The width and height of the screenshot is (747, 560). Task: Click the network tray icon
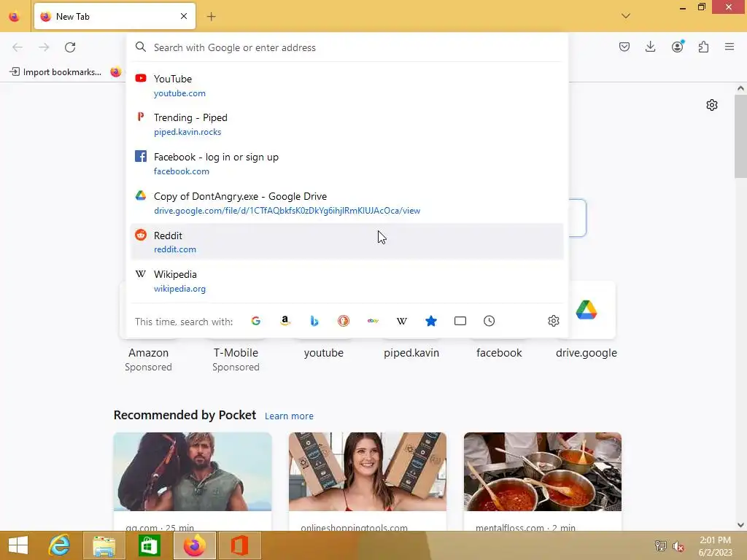[661, 545]
